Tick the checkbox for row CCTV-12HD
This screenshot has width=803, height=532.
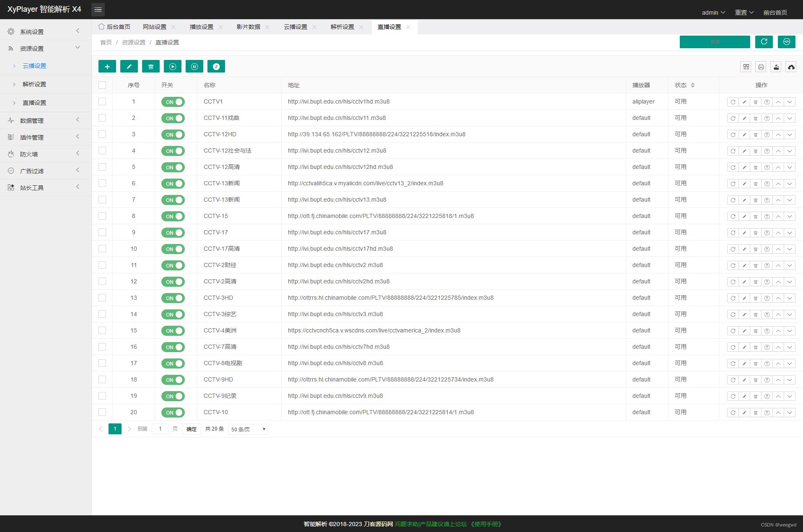click(x=102, y=134)
